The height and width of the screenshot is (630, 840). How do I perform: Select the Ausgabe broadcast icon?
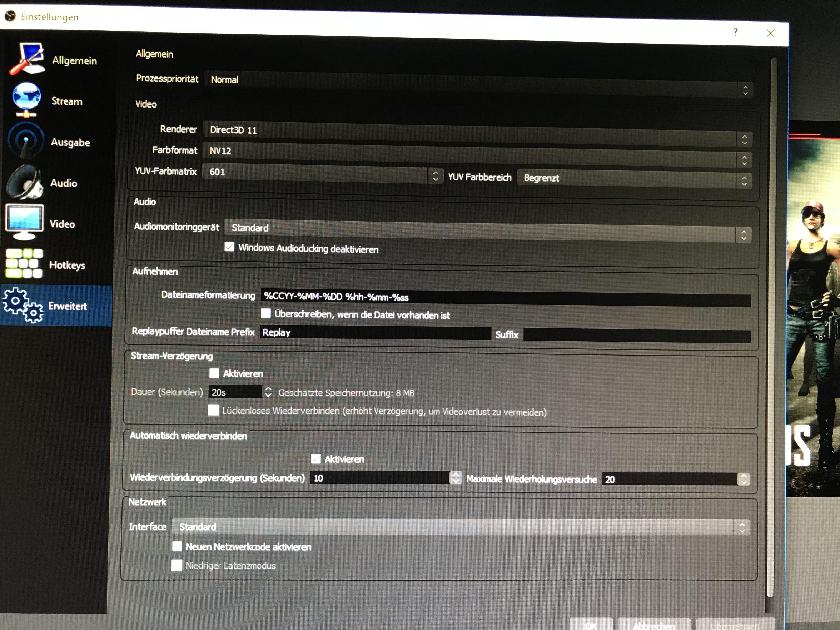[x=25, y=140]
